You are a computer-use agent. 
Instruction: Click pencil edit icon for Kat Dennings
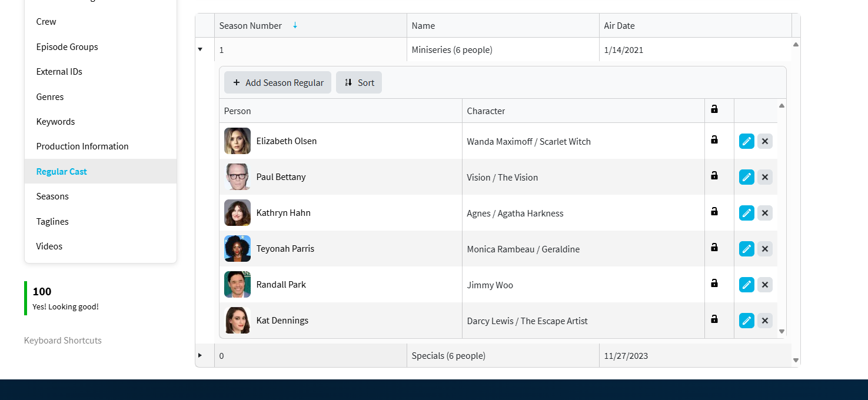[x=747, y=321]
